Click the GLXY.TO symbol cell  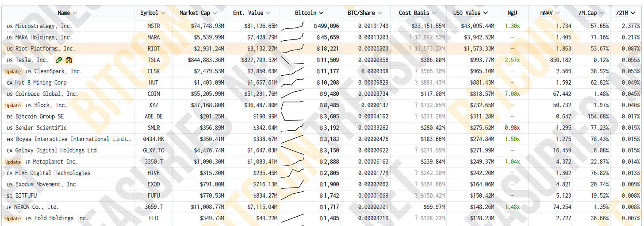(x=154, y=151)
